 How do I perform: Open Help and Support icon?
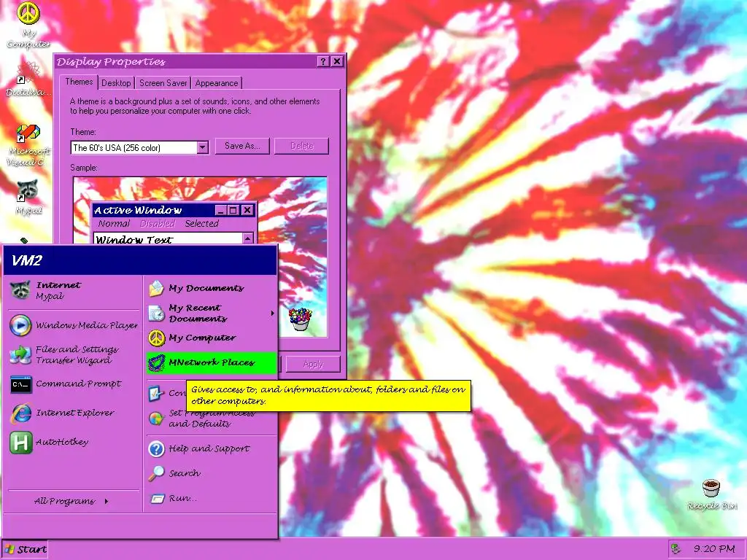click(156, 448)
